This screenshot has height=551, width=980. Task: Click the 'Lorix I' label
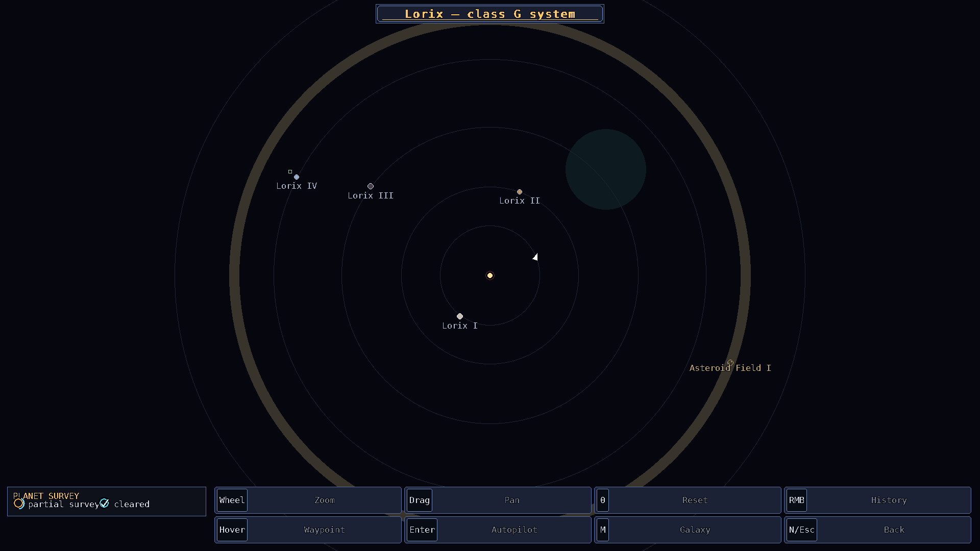pyautogui.click(x=460, y=325)
